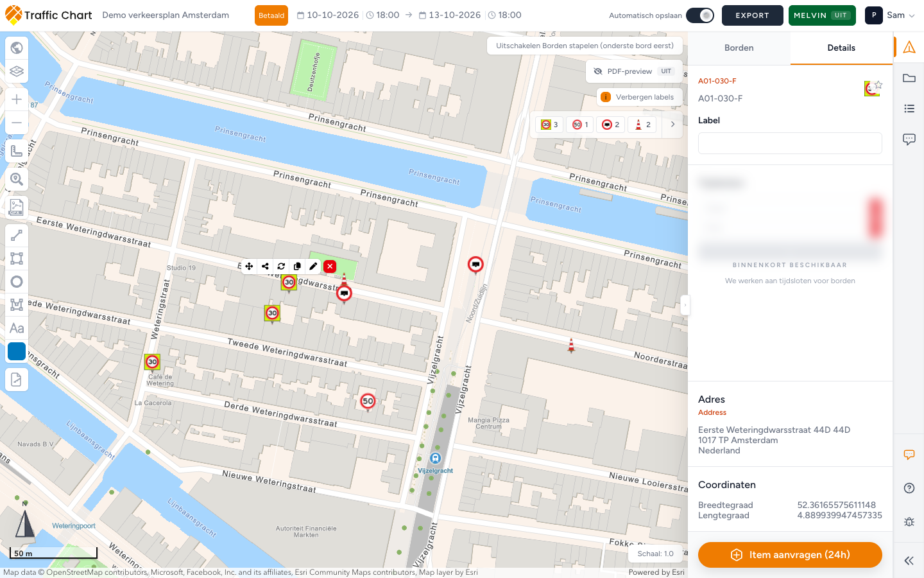This screenshot has width=924, height=578.
Task: Import a GPX file
Action: [x=17, y=207]
